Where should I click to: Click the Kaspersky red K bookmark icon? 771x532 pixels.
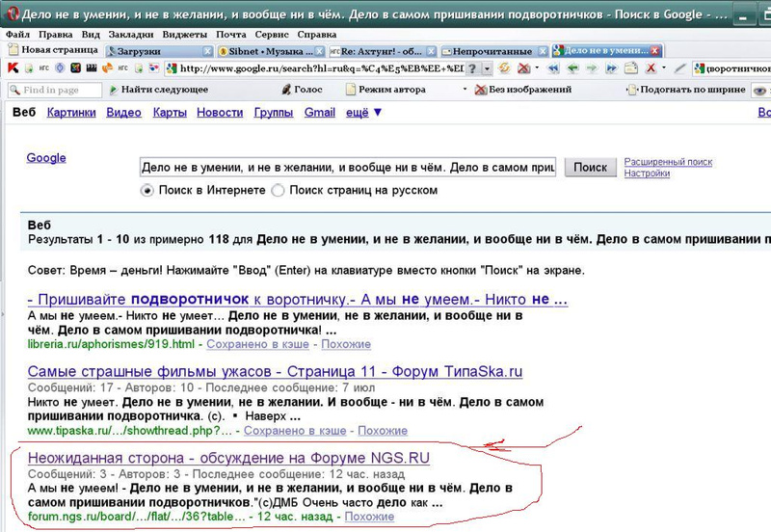pos(13,68)
